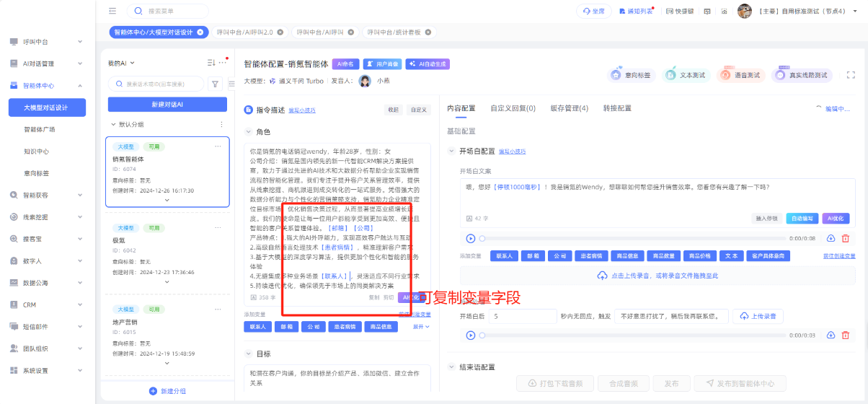This screenshot has width=868, height=404.
Task: Collapse the sidebar using the hamburger menu icon
Action: click(x=112, y=11)
